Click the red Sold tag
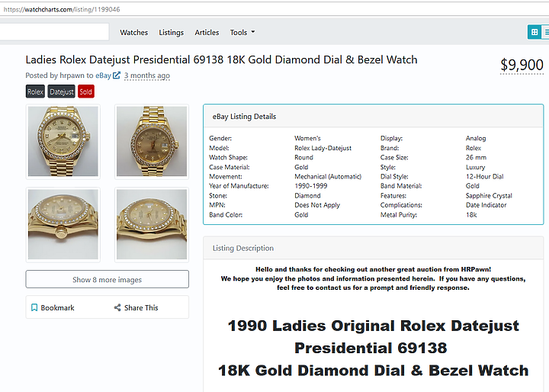The width and height of the screenshot is (549, 392). point(85,92)
